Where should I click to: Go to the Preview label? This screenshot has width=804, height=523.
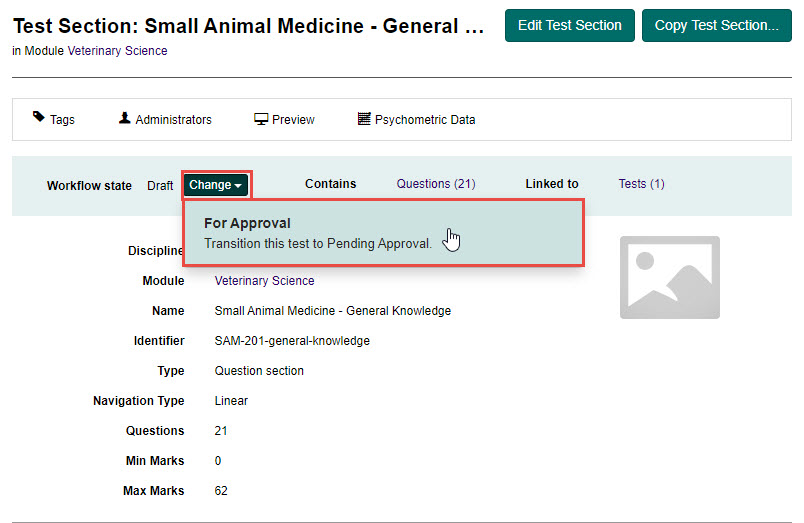tap(293, 120)
